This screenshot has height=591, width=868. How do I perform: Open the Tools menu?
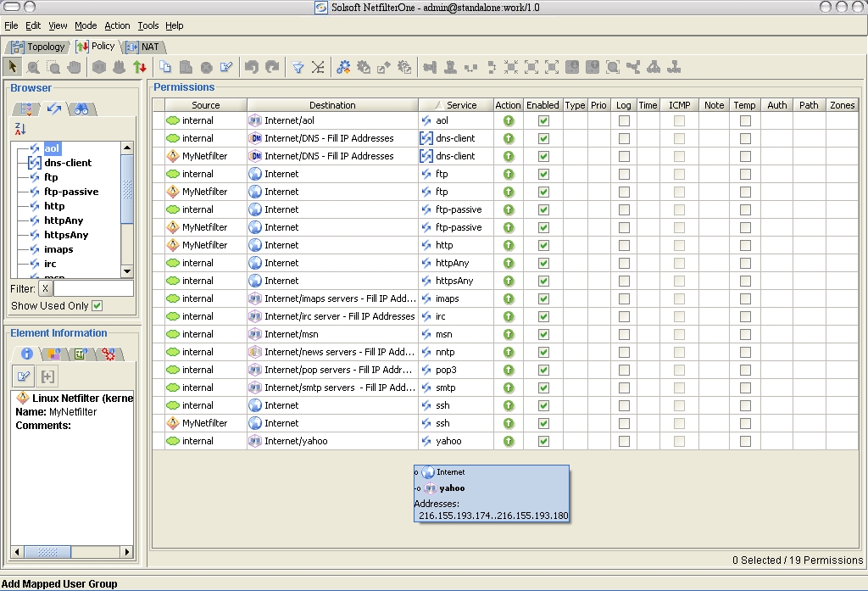(147, 25)
